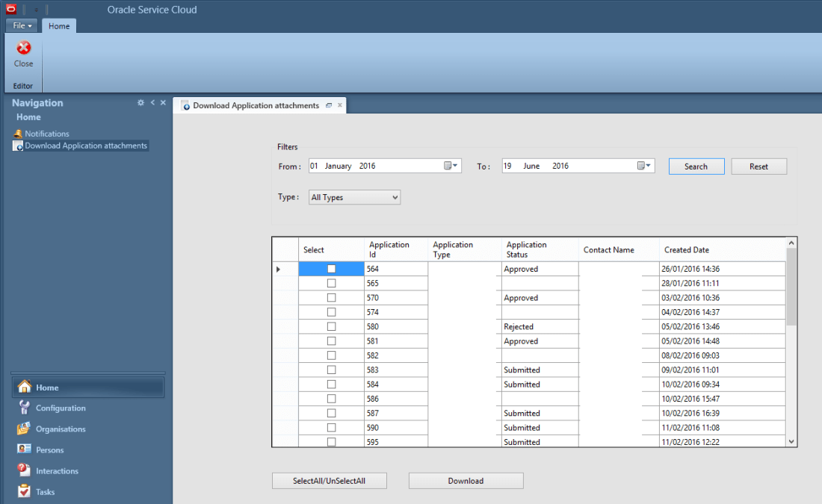Switch to the Home ribbon tab
822x504 pixels.
58,25
